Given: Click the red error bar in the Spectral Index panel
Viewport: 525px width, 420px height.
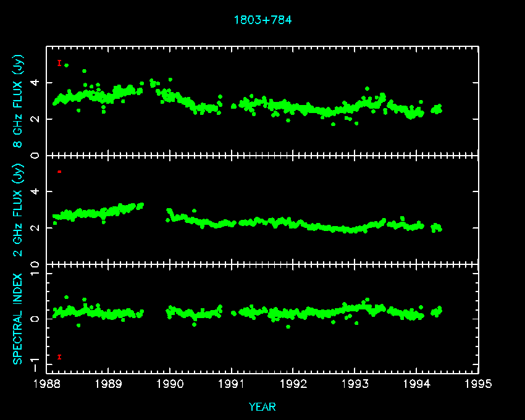Looking at the screenshot, I should (59, 356).
